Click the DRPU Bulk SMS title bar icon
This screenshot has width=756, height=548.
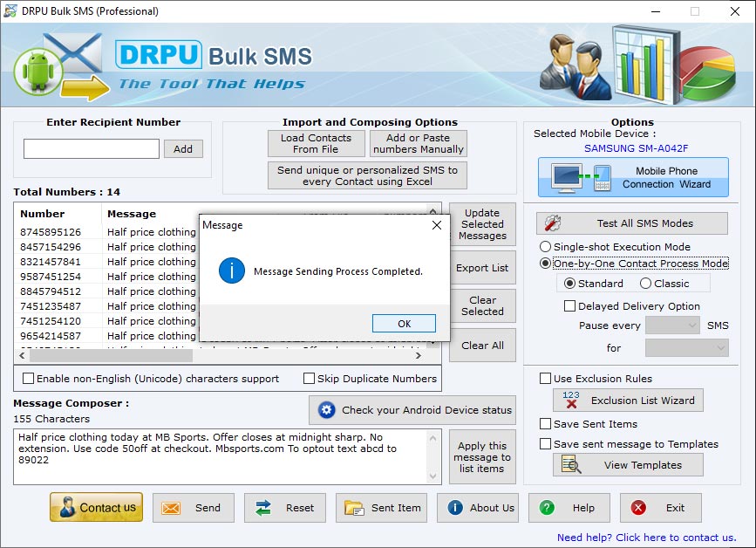coord(10,10)
